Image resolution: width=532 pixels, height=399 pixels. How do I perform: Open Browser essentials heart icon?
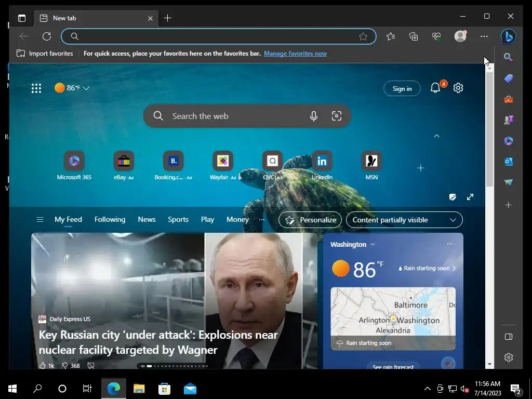tap(436, 36)
